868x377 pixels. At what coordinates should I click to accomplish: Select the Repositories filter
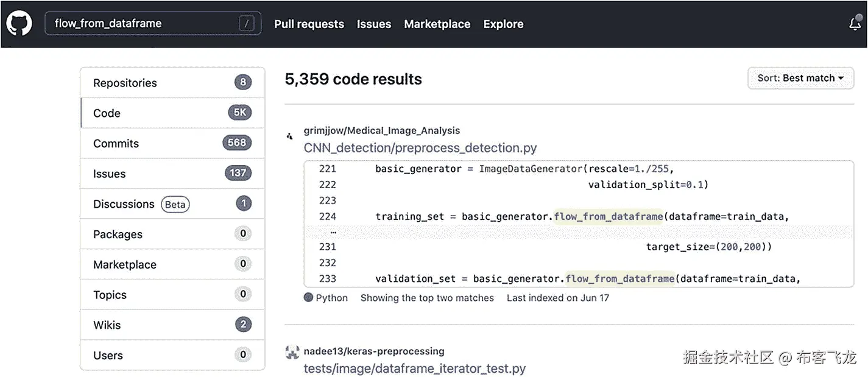[x=125, y=83]
